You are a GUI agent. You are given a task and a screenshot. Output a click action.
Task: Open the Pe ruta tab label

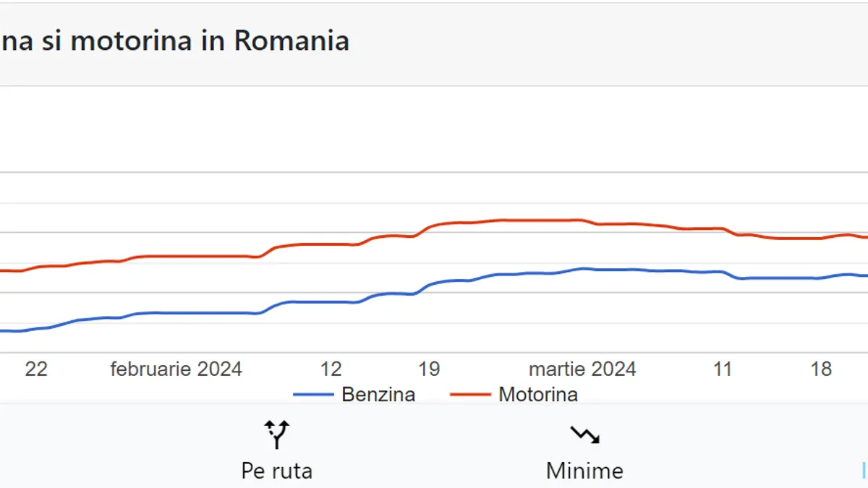click(276, 471)
